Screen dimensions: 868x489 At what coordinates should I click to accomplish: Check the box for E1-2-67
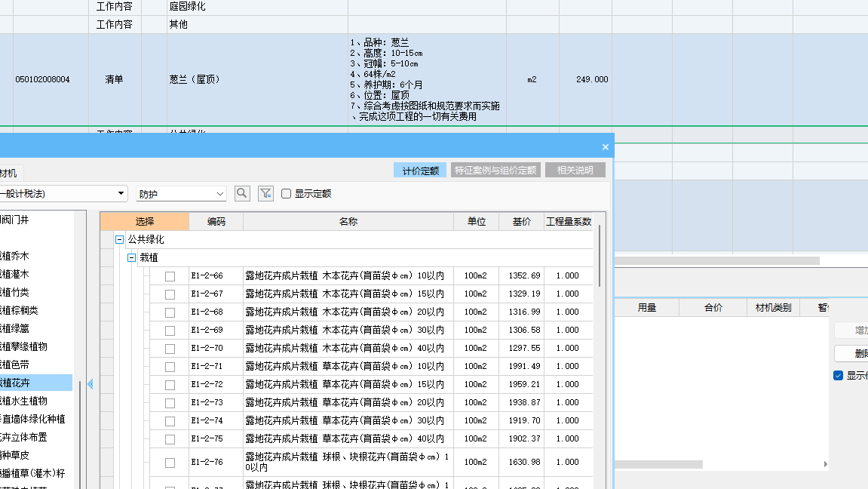click(x=170, y=294)
